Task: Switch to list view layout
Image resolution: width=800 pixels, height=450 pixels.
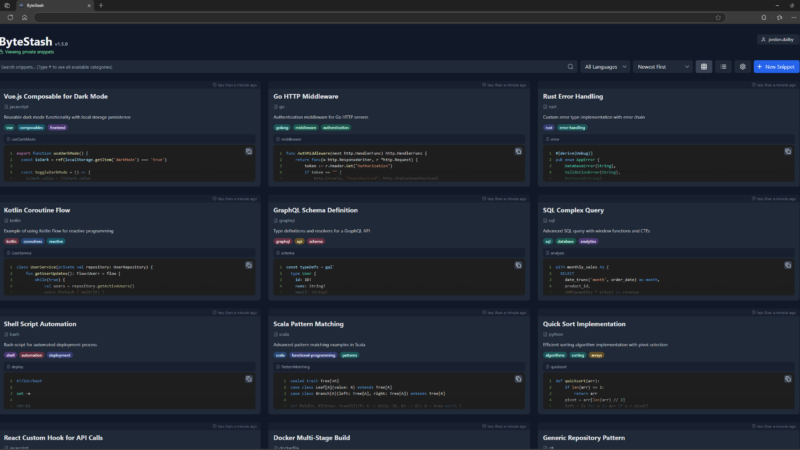Action: (724, 66)
